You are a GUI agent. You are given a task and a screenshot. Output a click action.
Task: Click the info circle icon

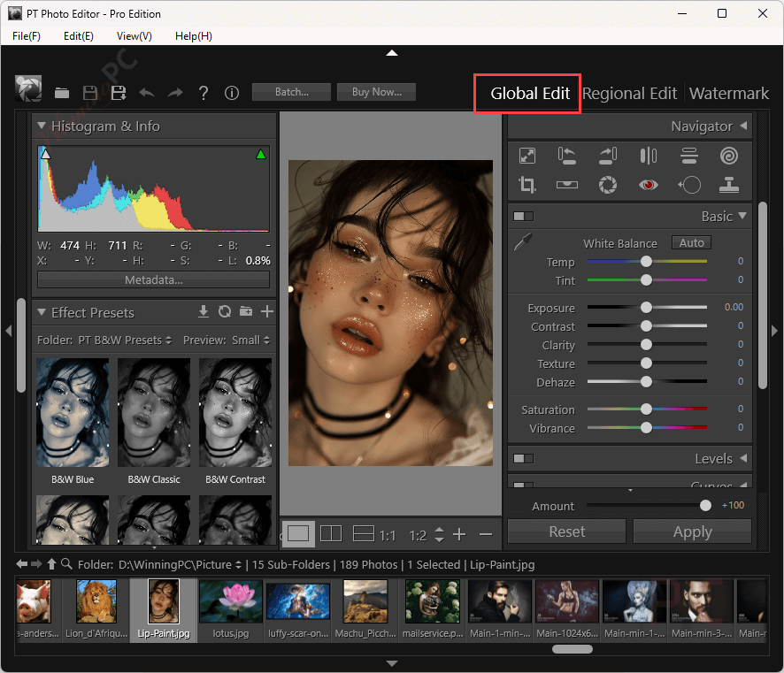[232, 93]
